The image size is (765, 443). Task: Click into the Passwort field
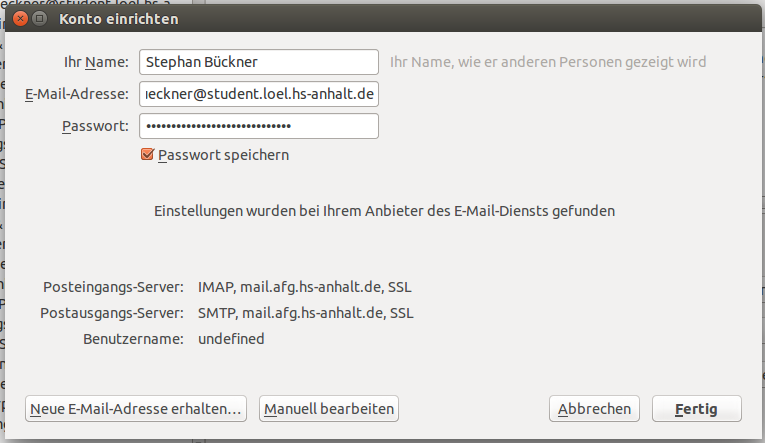point(259,126)
